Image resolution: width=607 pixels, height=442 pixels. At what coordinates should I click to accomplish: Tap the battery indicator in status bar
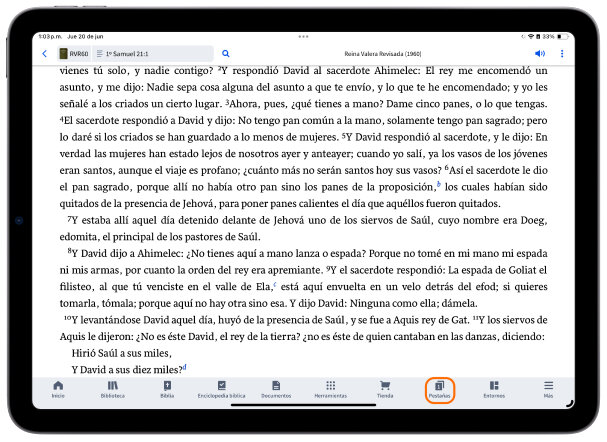click(562, 36)
